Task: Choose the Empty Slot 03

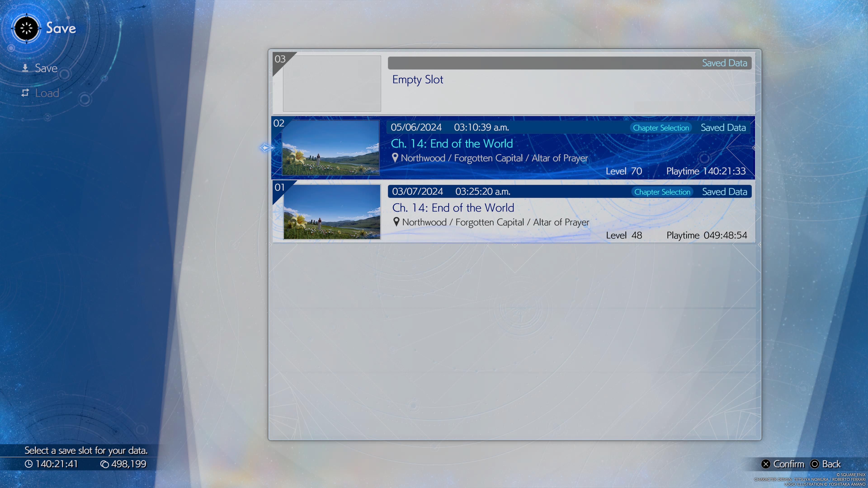Action: (417, 80)
